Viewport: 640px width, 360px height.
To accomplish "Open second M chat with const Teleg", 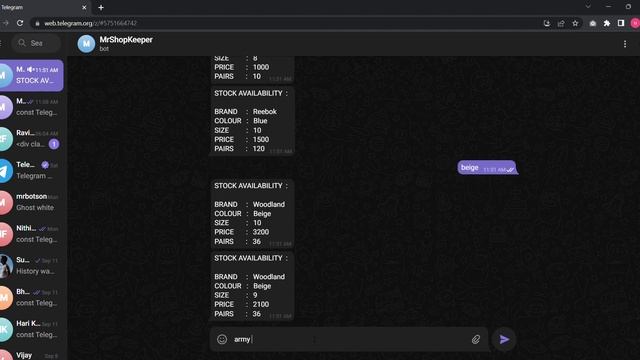I will pos(32,107).
